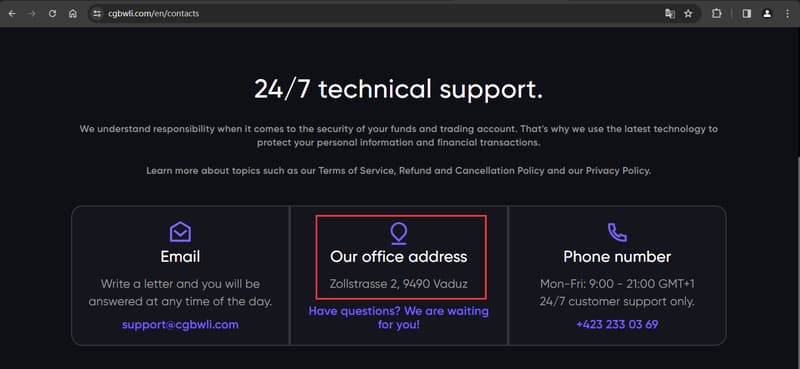Open site information icon in address bar
The width and height of the screenshot is (800, 369).
click(97, 14)
